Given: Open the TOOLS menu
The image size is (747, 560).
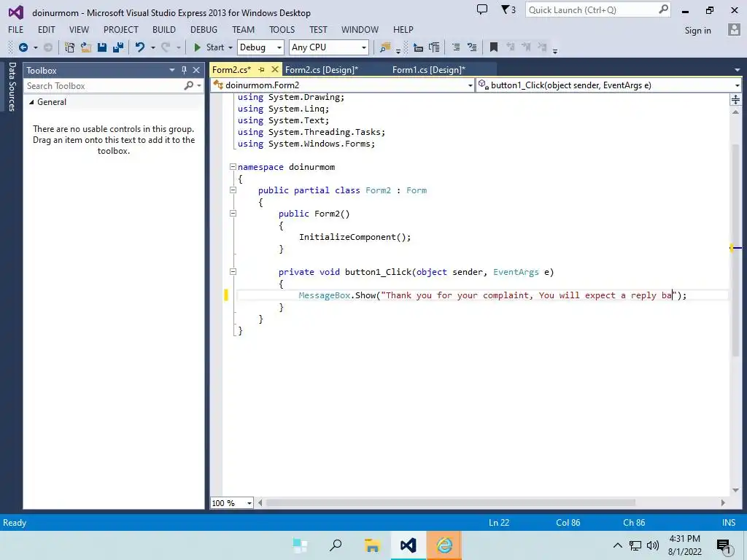Looking at the screenshot, I should 282,29.
